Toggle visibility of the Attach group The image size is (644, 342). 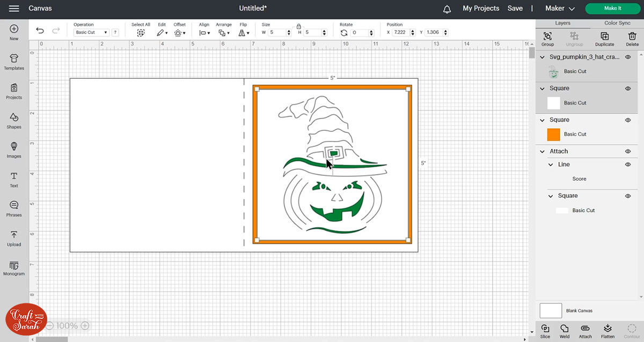point(628,152)
